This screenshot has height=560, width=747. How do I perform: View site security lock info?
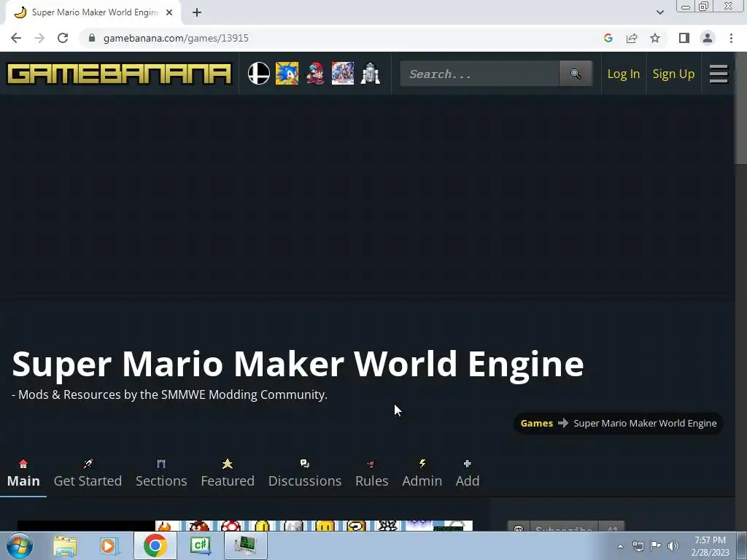[92, 38]
